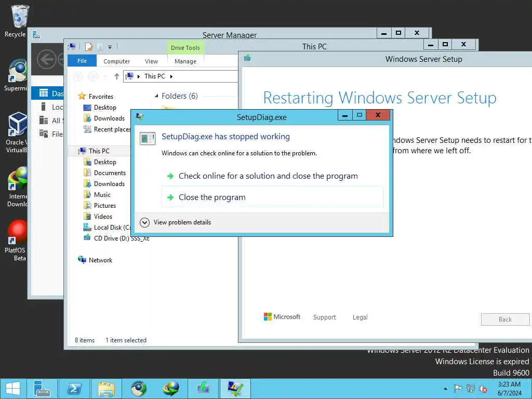Screen dimensions: 532x399
Task: Expand View problem details
Action: 176,222
